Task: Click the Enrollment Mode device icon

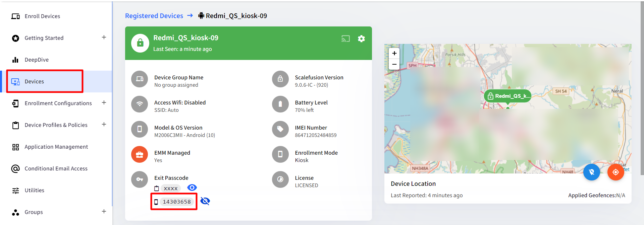Action: click(x=280, y=154)
